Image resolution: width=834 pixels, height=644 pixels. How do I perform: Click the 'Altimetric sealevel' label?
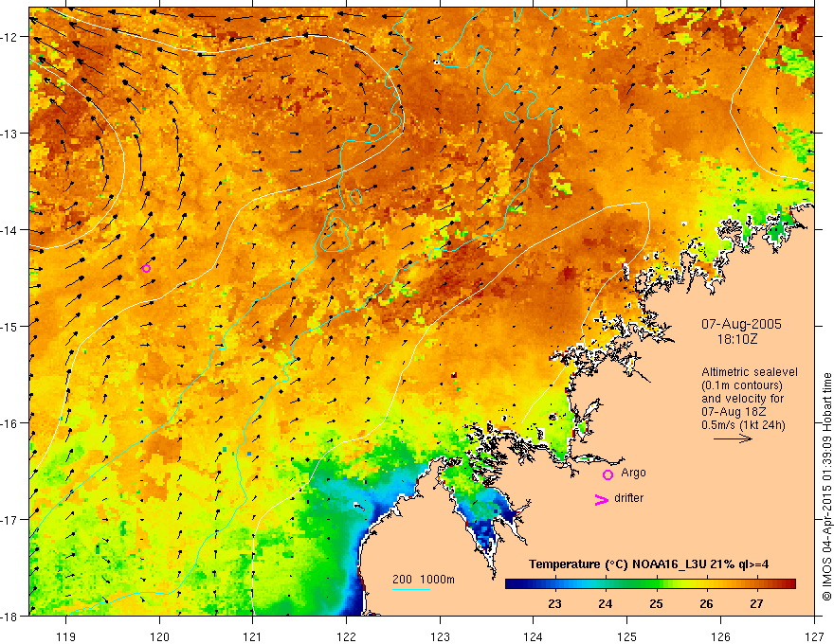coord(749,372)
